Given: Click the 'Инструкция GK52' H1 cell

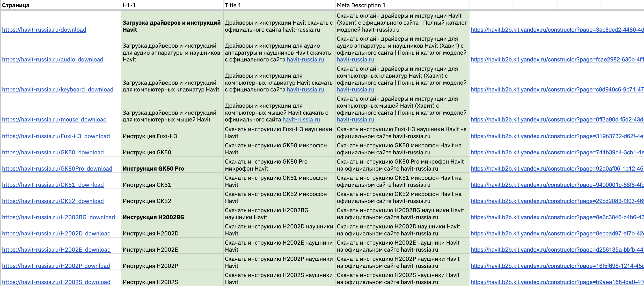Looking at the screenshot, I should pos(172,197).
